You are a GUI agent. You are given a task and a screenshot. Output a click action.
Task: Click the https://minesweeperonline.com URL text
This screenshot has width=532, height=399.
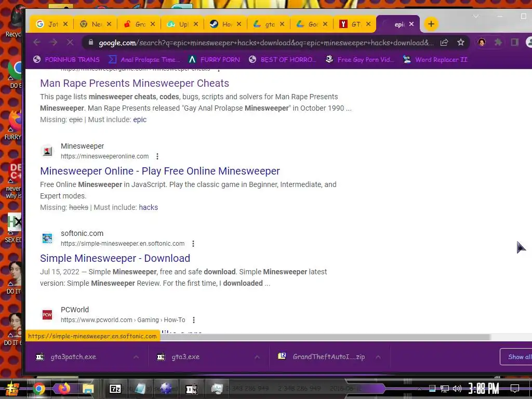point(104,156)
